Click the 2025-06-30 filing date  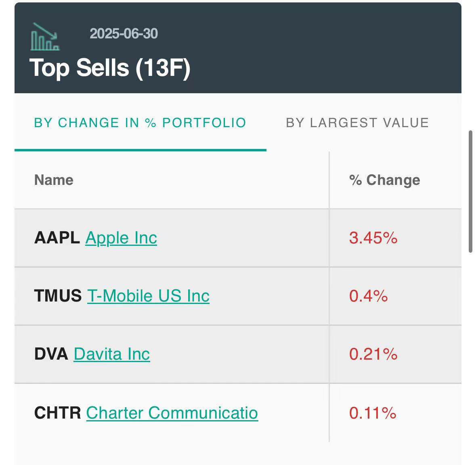[124, 34]
